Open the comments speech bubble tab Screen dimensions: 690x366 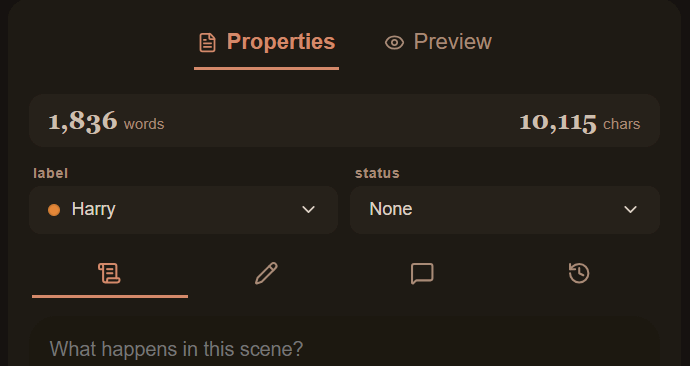tap(422, 274)
